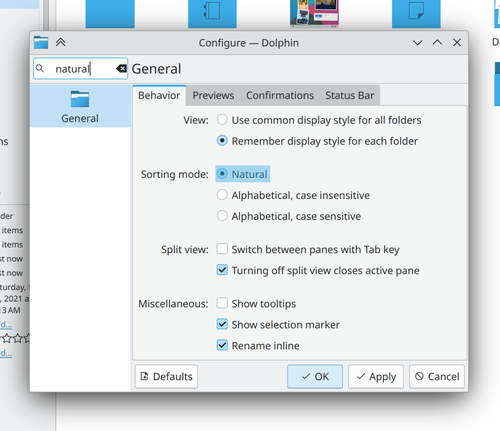Close the Configure — Dolphin dialog
500x431 pixels.
pyautogui.click(x=457, y=43)
